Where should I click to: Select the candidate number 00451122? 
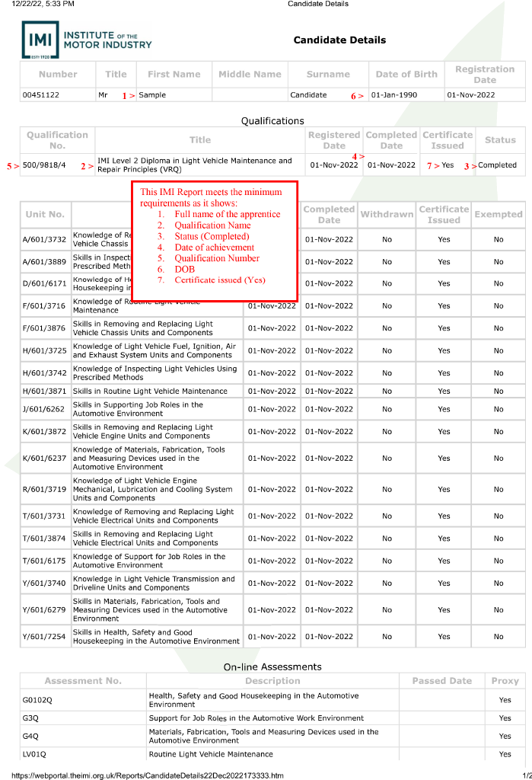pyautogui.click(x=41, y=95)
